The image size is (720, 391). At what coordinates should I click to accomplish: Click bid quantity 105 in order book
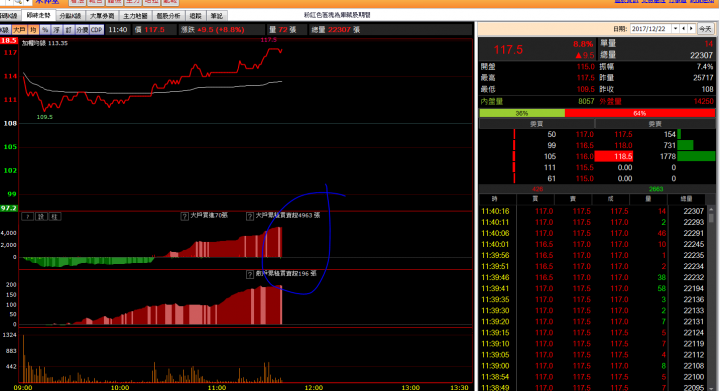pos(550,156)
